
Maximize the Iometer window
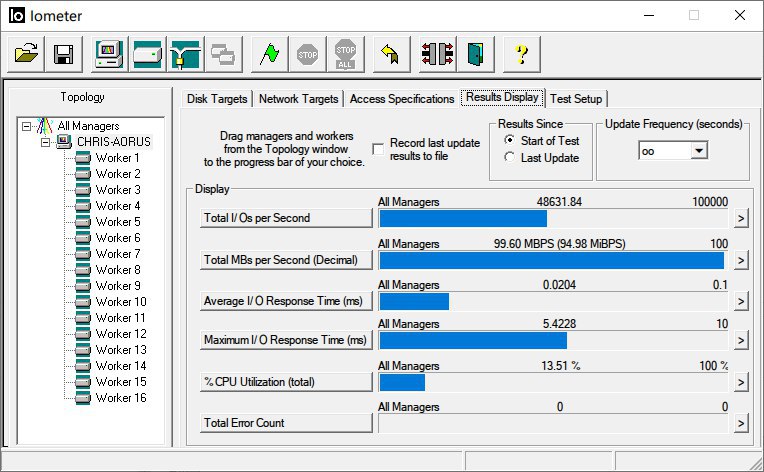pyautogui.click(x=694, y=15)
